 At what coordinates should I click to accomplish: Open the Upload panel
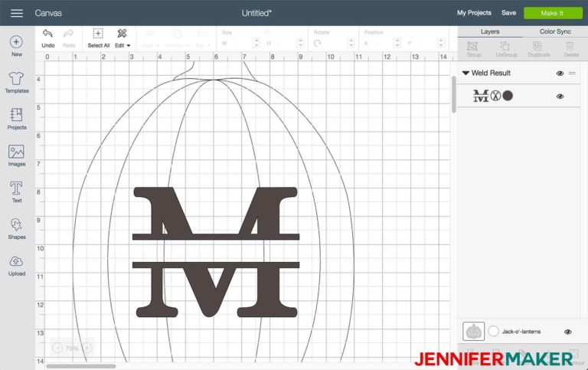pyautogui.click(x=17, y=265)
